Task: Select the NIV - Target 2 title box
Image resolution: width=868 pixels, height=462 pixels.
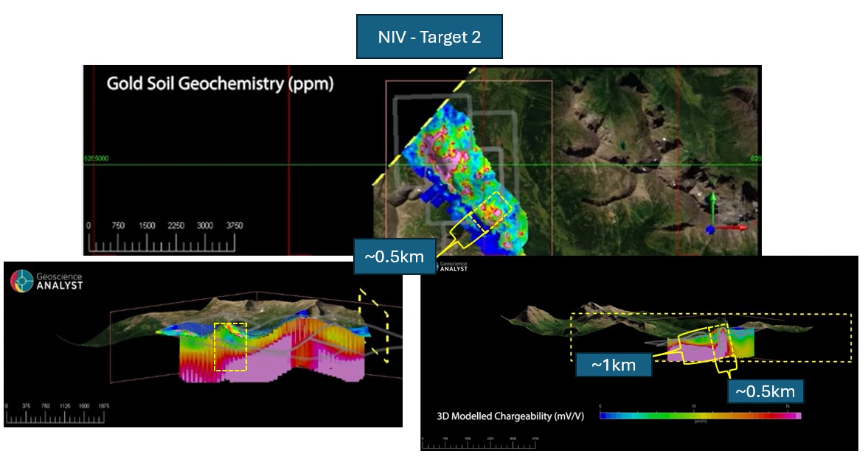Action: tap(429, 37)
